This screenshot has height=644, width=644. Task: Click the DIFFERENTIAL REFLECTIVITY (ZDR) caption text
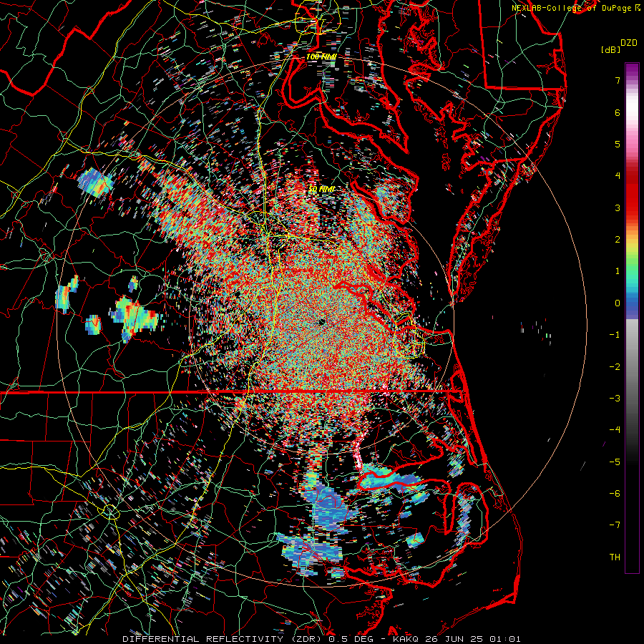click(223, 639)
